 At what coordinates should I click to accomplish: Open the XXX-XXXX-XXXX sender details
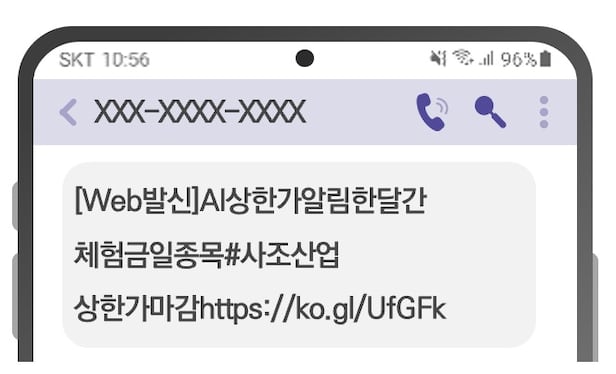(x=200, y=112)
